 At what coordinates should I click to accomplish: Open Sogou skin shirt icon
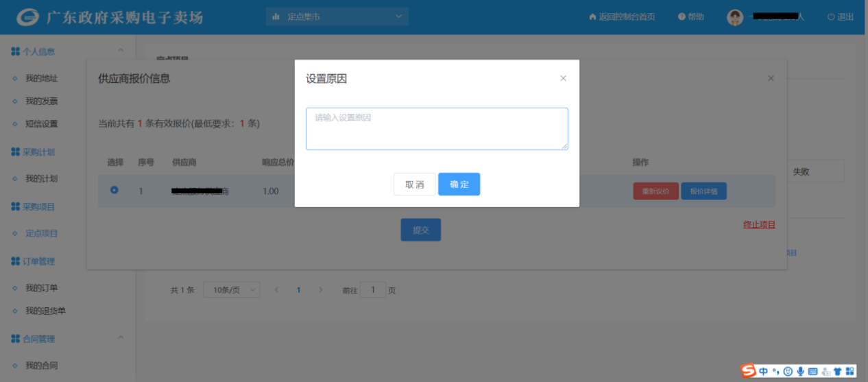[837, 371]
